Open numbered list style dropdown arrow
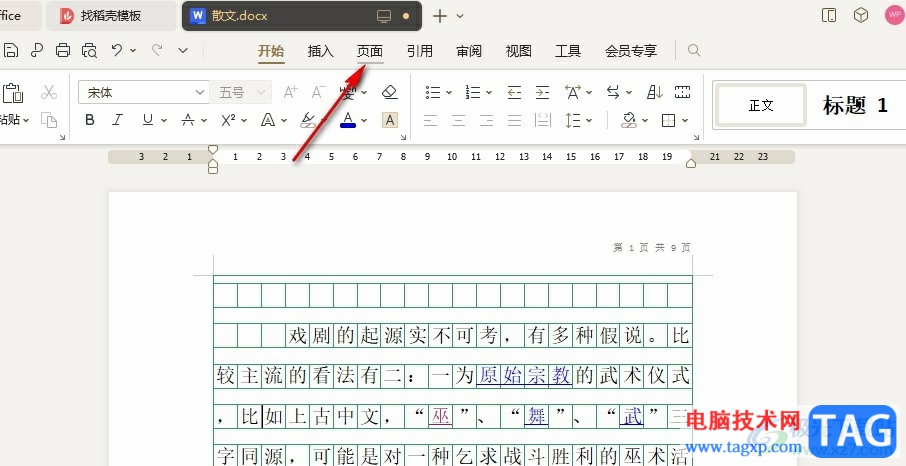This screenshot has height=466, width=906. pos(489,93)
